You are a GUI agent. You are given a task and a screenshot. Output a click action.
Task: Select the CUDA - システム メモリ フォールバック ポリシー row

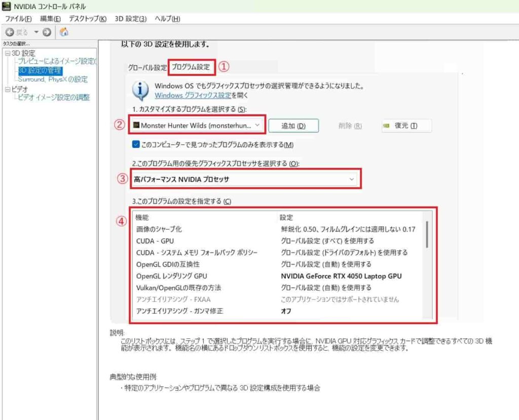277,252
